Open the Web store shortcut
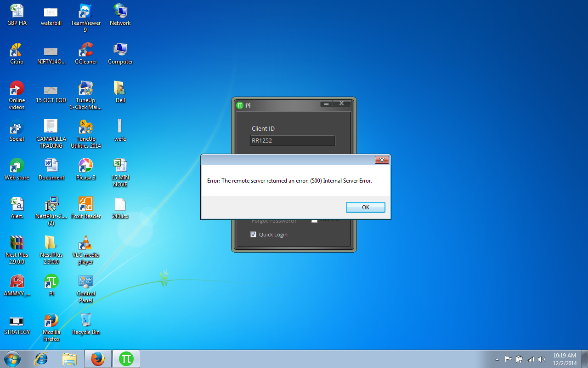This screenshot has height=368, width=588. [17, 170]
